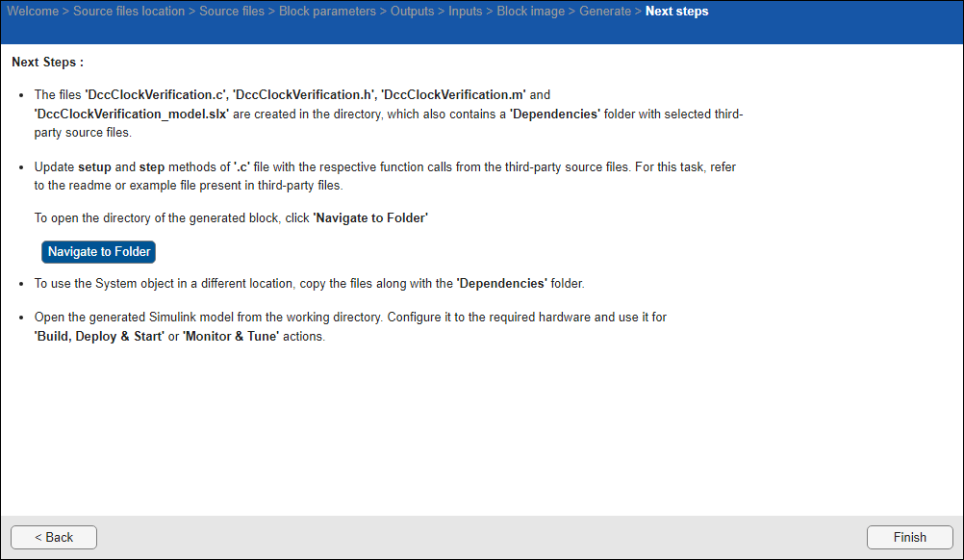This screenshot has height=560, width=964.
Task: Click the 'Build, Deploy & Start' text
Action: click(x=99, y=336)
